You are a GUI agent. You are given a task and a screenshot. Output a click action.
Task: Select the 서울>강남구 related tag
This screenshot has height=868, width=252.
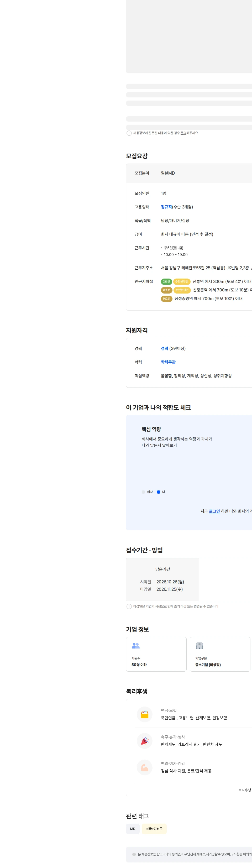(154, 829)
